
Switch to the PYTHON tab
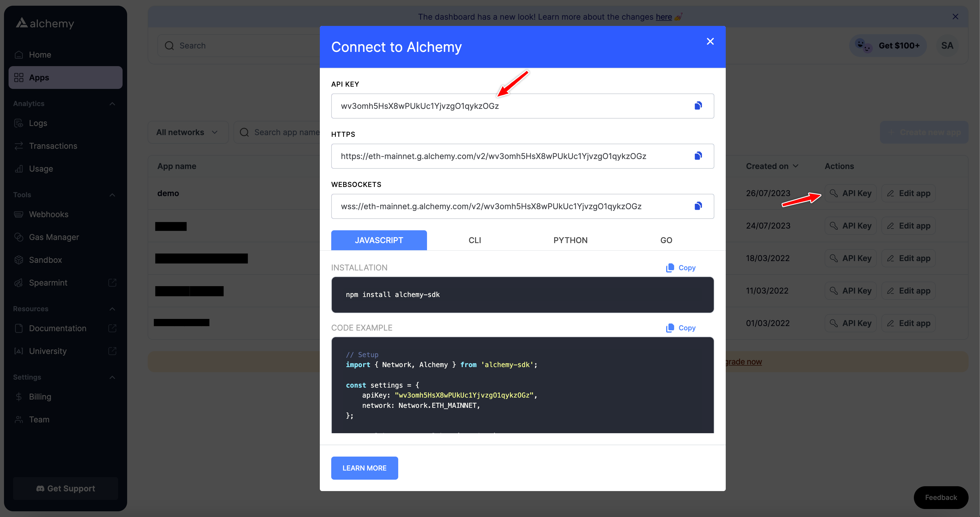570,240
